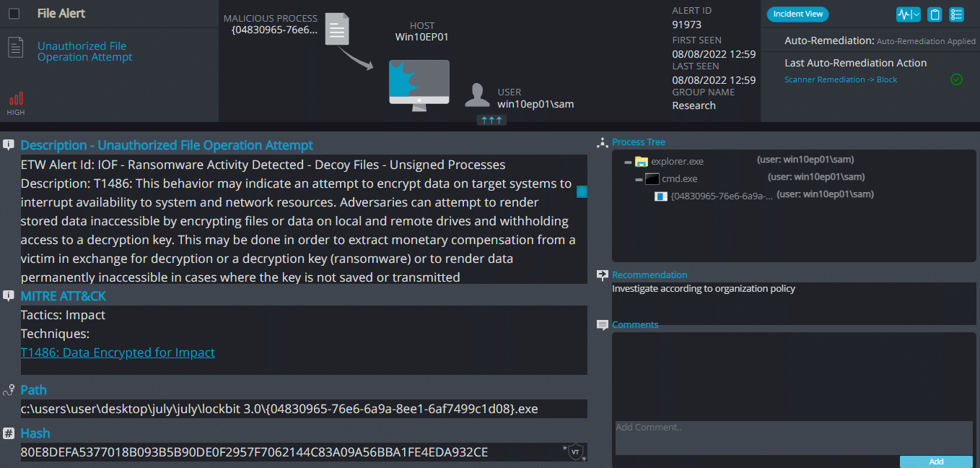Open the Incident View
The width and height of the screenshot is (980, 468).
pos(797,14)
